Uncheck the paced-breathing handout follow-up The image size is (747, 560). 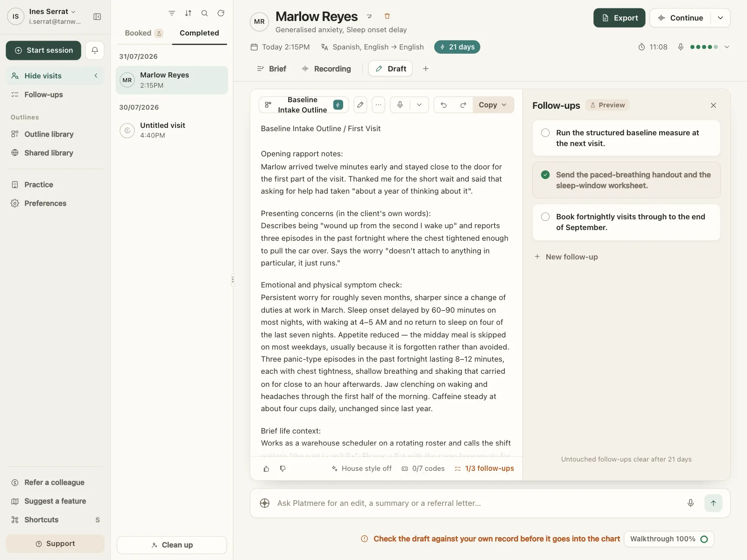click(545, 175)
